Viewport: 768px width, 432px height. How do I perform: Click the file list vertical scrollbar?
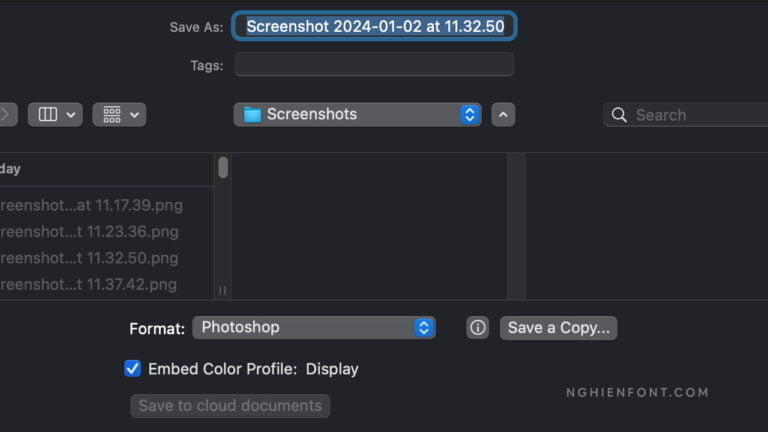tap(223, 168)
